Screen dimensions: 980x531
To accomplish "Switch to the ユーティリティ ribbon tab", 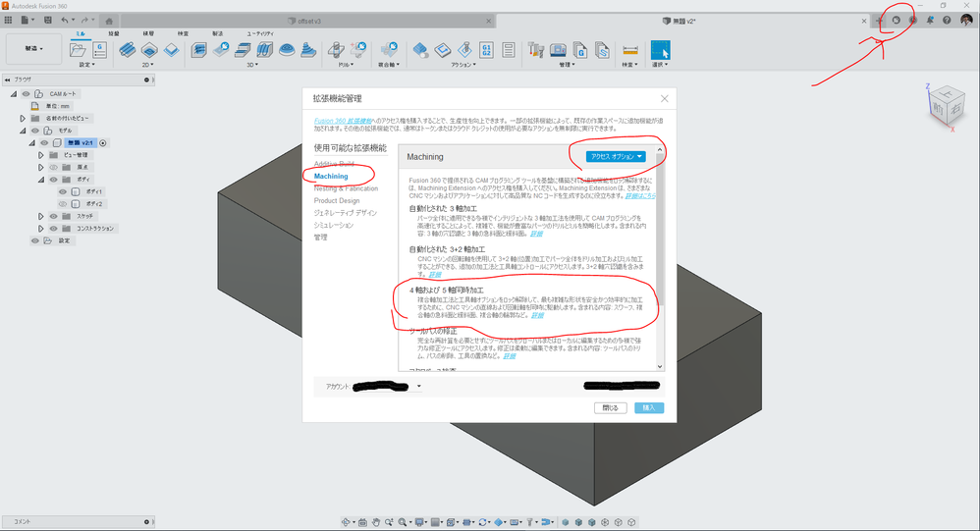I will point(260,33).
